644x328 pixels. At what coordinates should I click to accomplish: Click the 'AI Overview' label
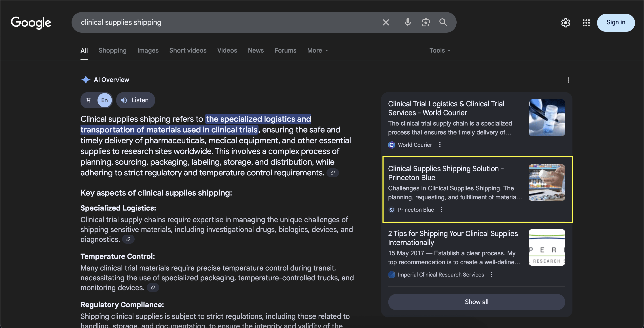(111, 80)
